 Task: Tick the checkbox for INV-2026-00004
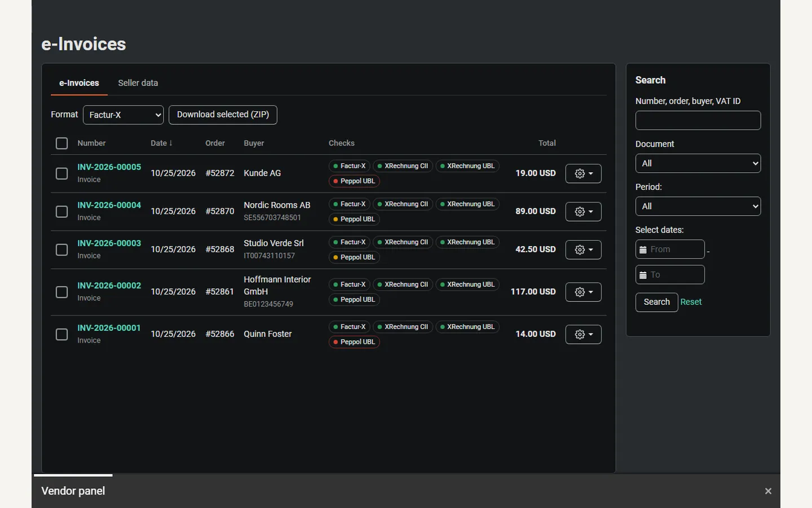(x=62, y=212)
